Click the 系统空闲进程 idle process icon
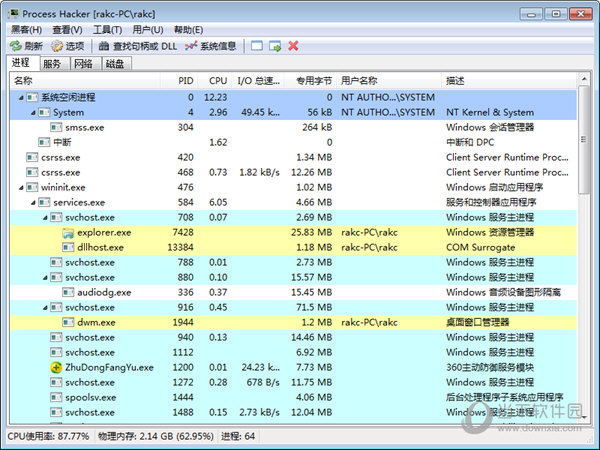Screen dimensions: 600x450 pos(32,98)
